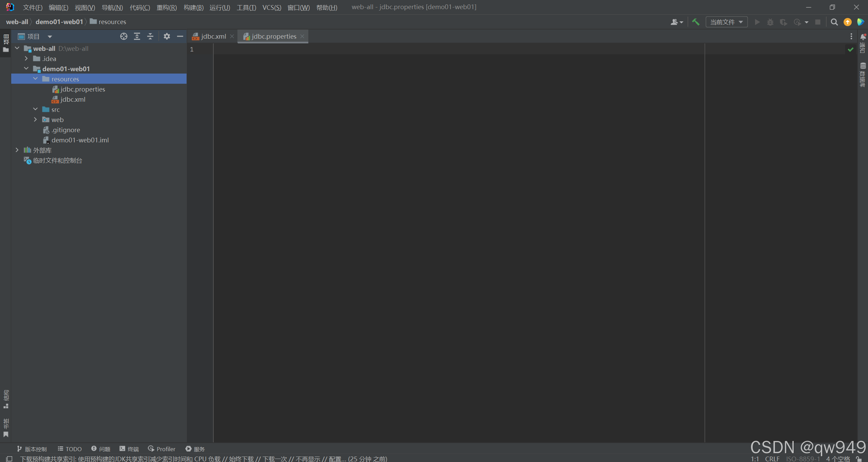Open the current file run configuration dropdown

pyautogui.click(x=727, y=22)
